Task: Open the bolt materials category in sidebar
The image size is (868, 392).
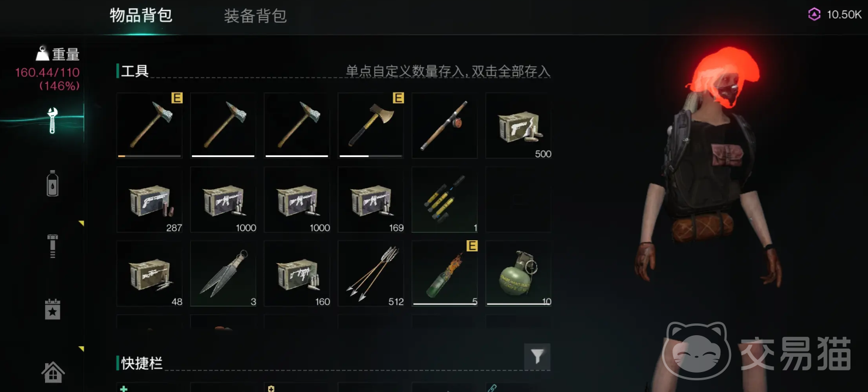Action: [52, 246]
